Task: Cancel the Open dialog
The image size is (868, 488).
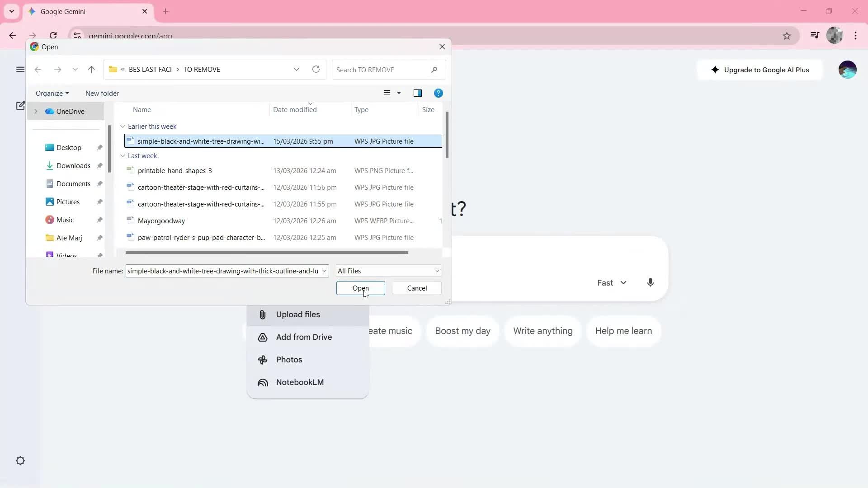Action: coord(416,288)
